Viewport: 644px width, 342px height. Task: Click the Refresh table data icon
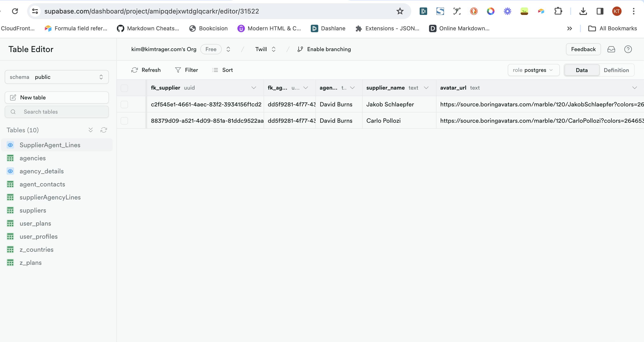coord(135,70)
